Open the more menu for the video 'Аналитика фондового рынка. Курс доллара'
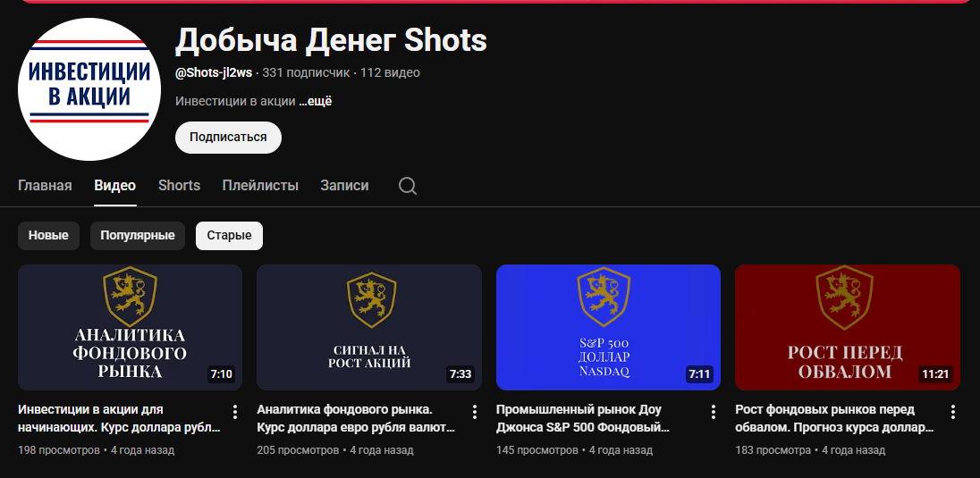The height and width of the screenshot is (478, 980). (475, 412)
